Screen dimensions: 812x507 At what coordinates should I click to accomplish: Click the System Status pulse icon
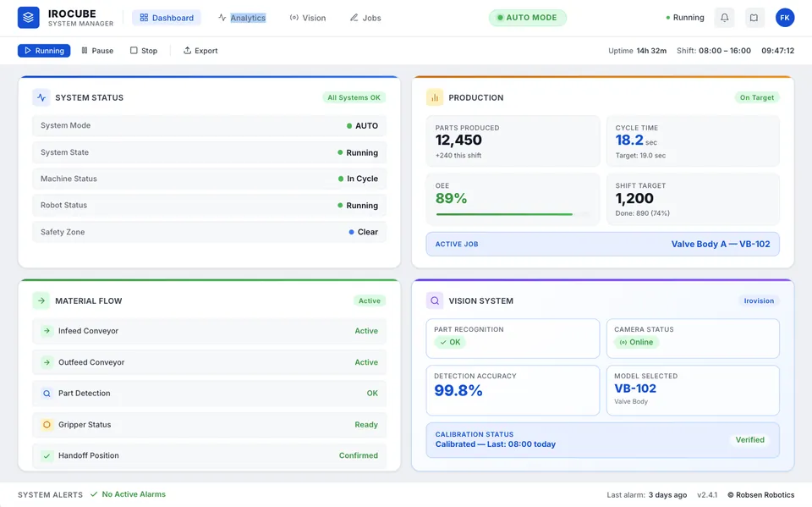41,97
